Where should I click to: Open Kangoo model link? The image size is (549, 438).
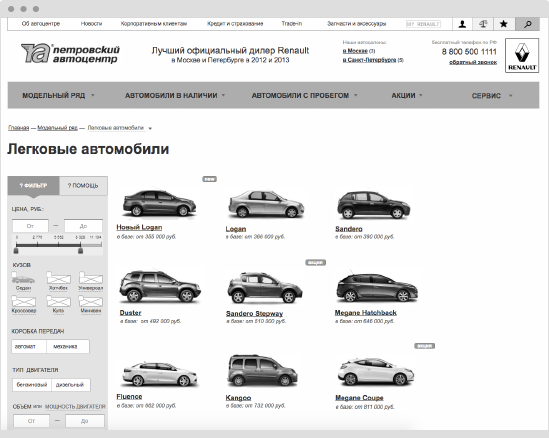click(x=238, y=398)
